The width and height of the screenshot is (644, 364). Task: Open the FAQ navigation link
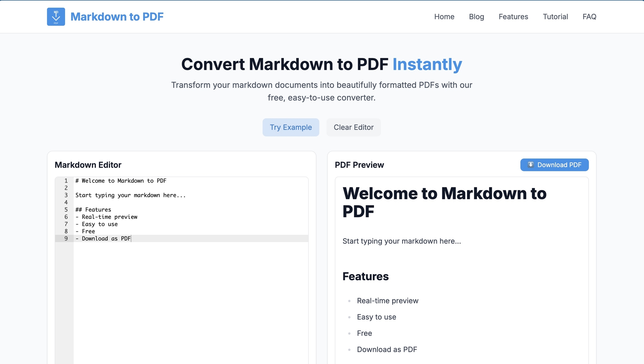(589, 17)
